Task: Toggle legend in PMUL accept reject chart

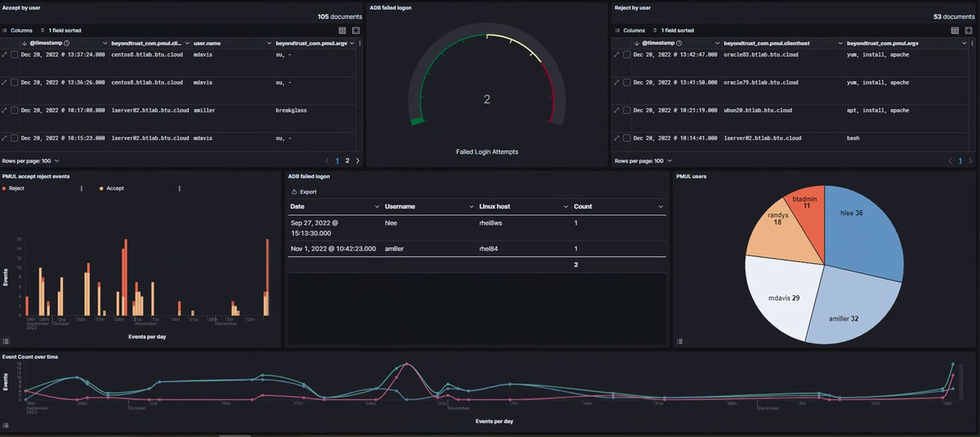Action: pos(5,341)
